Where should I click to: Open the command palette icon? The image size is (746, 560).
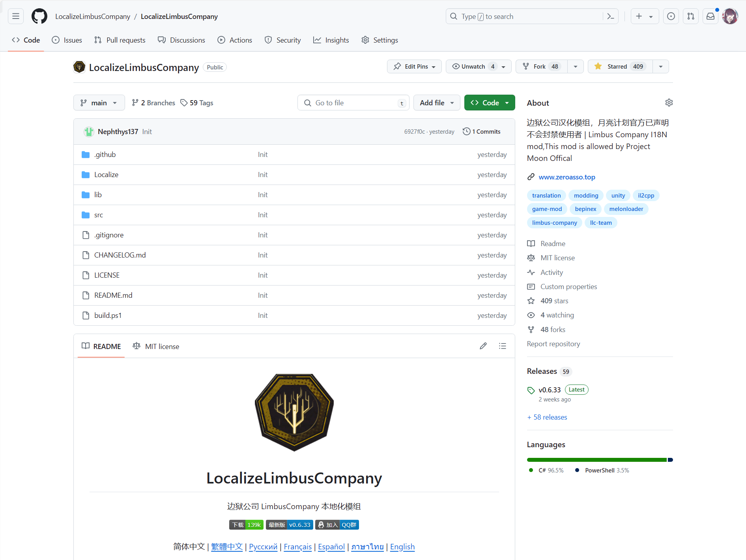(x=610, y=16)
